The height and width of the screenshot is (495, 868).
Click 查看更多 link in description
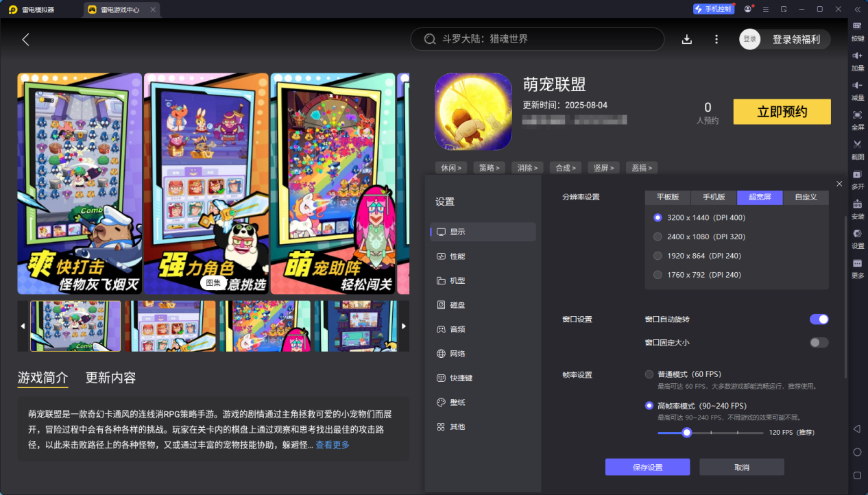(333, 445)
